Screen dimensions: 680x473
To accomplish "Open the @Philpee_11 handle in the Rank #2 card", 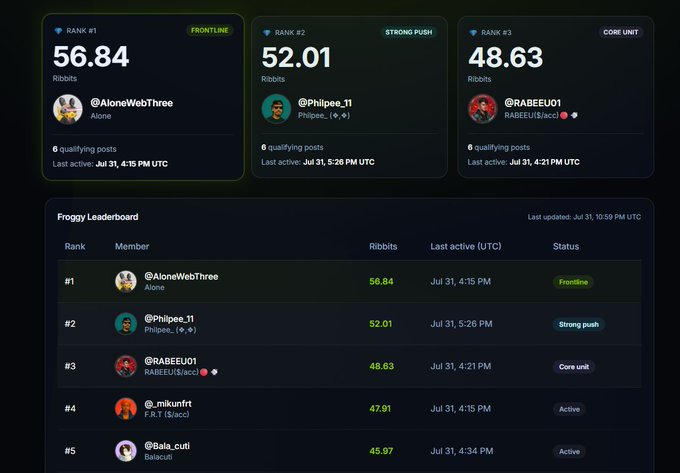I will [x=325, y=103].
